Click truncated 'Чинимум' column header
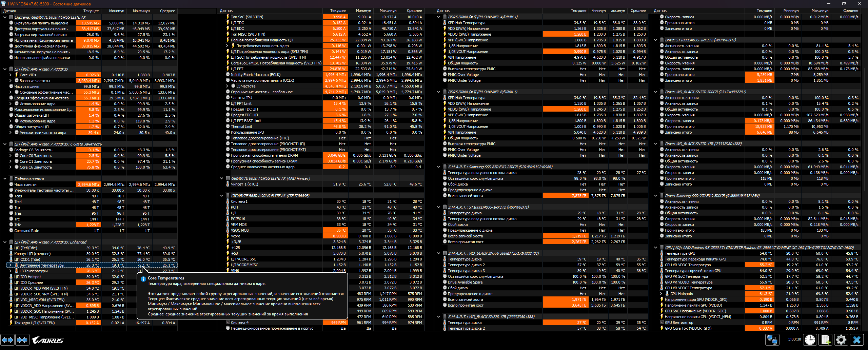This screenshot has width=868, height=350. tap(599, 11)
